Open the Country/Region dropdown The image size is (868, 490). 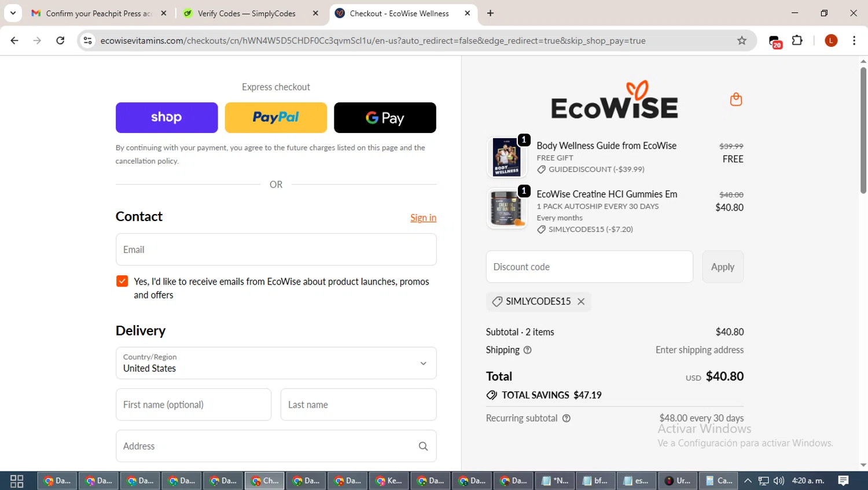276,363
